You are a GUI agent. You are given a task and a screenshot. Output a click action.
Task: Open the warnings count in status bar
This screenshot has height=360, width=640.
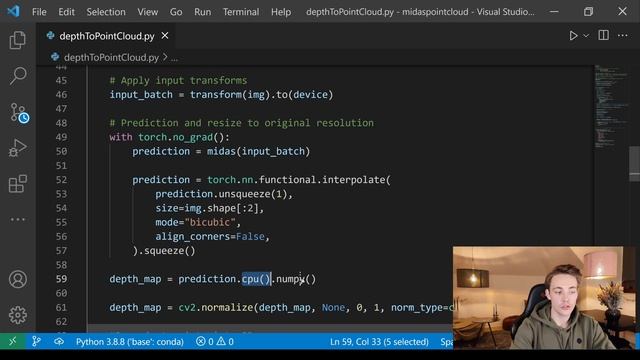[x=225, y=341]
